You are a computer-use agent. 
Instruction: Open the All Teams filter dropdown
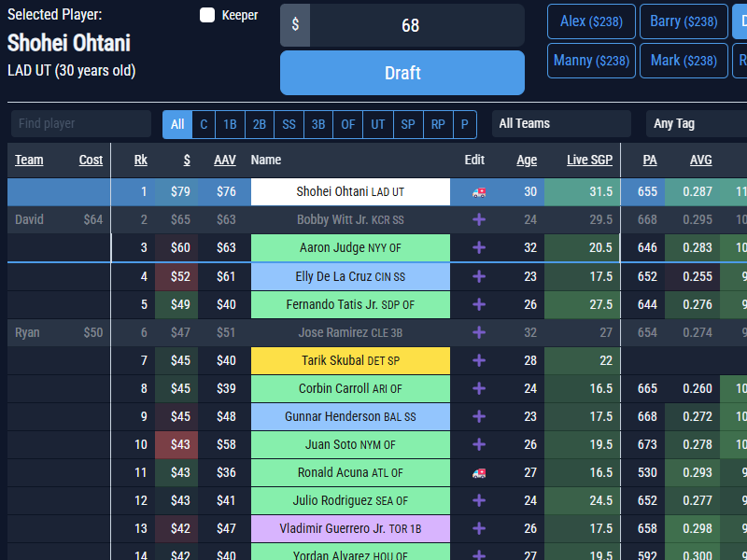click(x=561, y=124)
